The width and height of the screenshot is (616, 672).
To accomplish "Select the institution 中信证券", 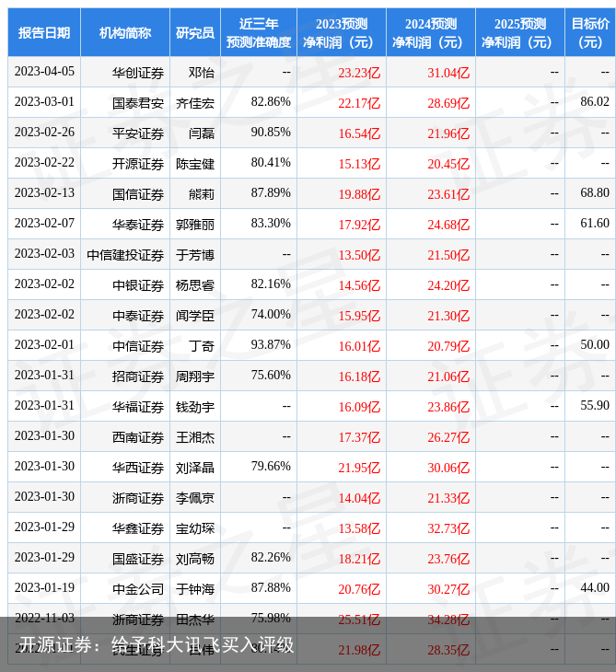I will pos(138,346).
